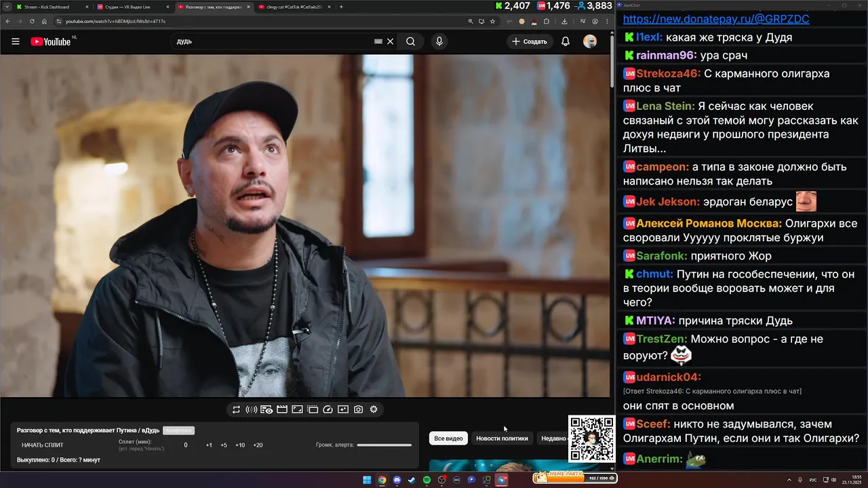Select the Новости политики filter chip
This screenshot has width=868, height=488.
pyautogui.click(x=502, y=439)
